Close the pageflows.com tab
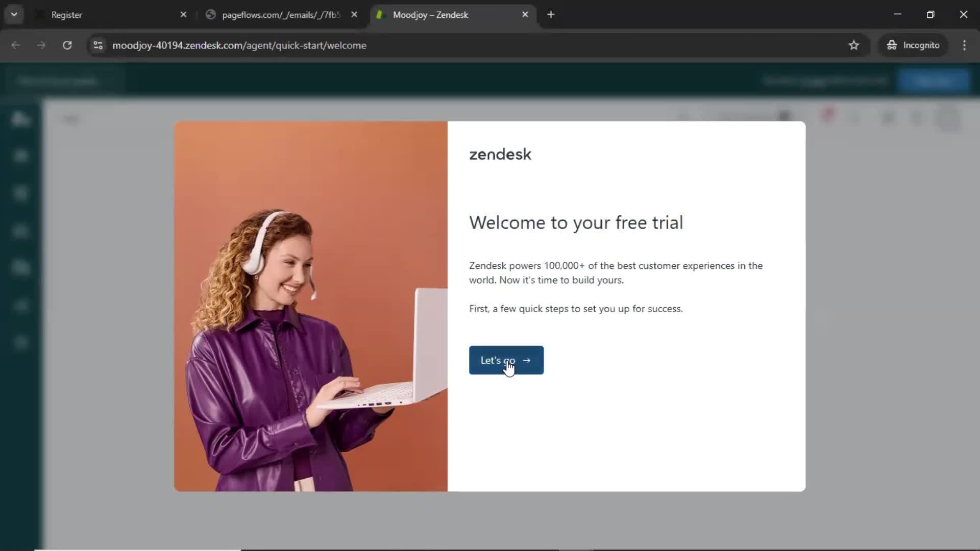This screenshot has height=551, width=980. 354,15
